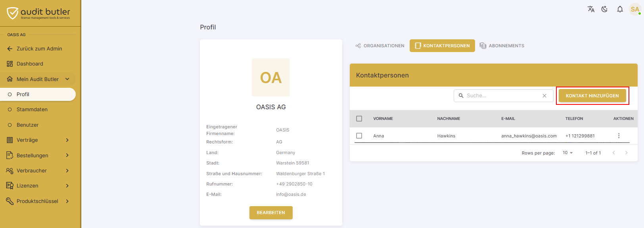Viewport: 644px width, 228px height.
Task: Select the Anna Hawkins row checkbox
Action: coord(359,136)
